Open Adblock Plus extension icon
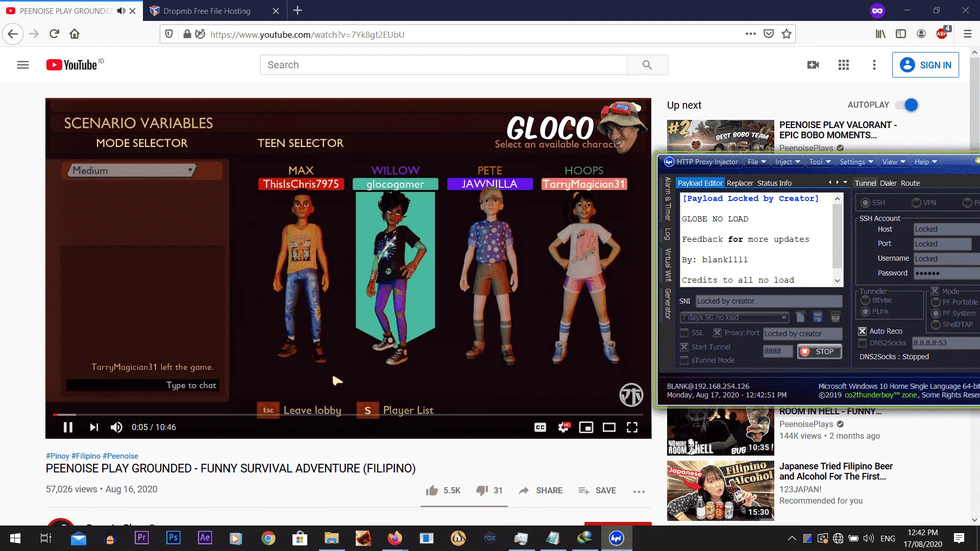 943,34
